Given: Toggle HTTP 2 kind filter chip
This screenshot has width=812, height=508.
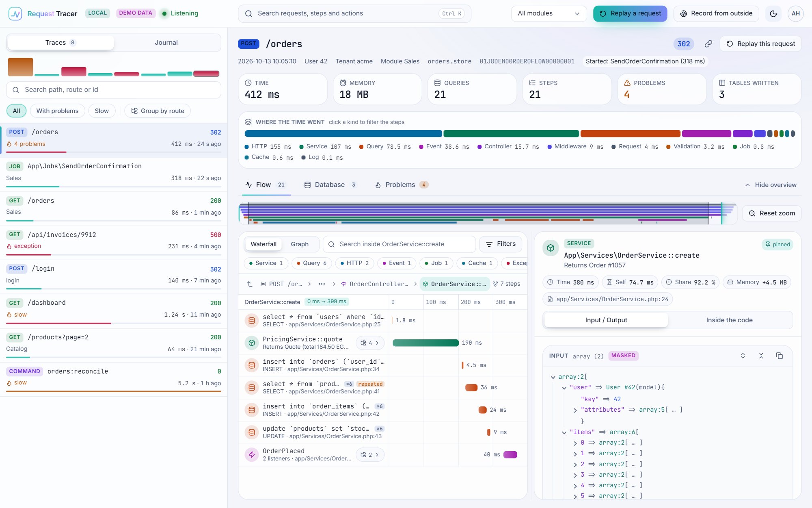Looking at the screenshot, I should pos(354,263).
